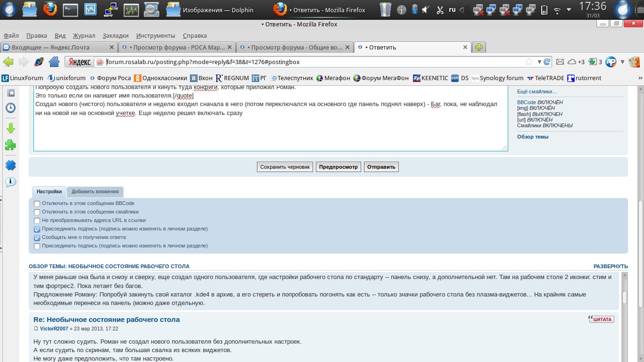Screen dimensions: 644x362
Task: Switch the ru keyboard layout indicator
Action: tap(452, 9)
